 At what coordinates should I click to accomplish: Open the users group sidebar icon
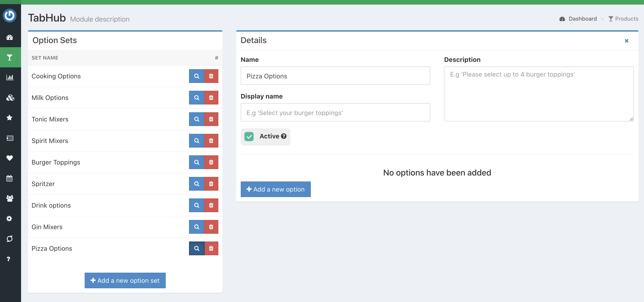(10, 199)
